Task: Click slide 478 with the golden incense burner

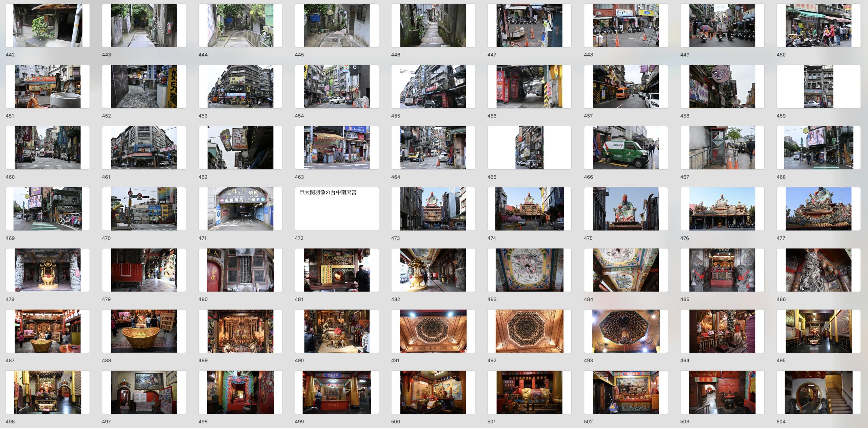Action: pyautogui.click(x=47, y=270)
